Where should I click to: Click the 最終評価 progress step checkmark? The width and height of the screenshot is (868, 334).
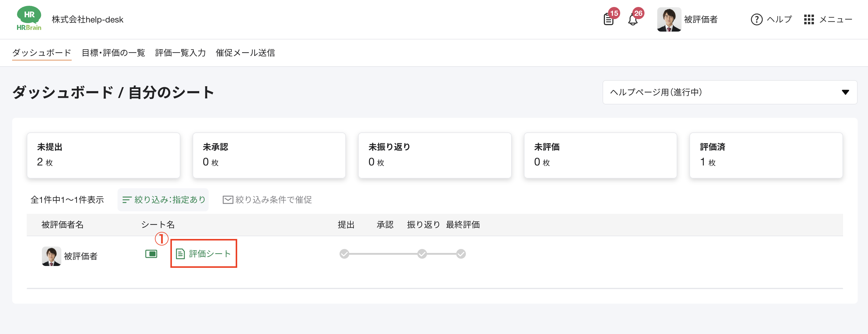pyautogui.click(x=461, y=254)
